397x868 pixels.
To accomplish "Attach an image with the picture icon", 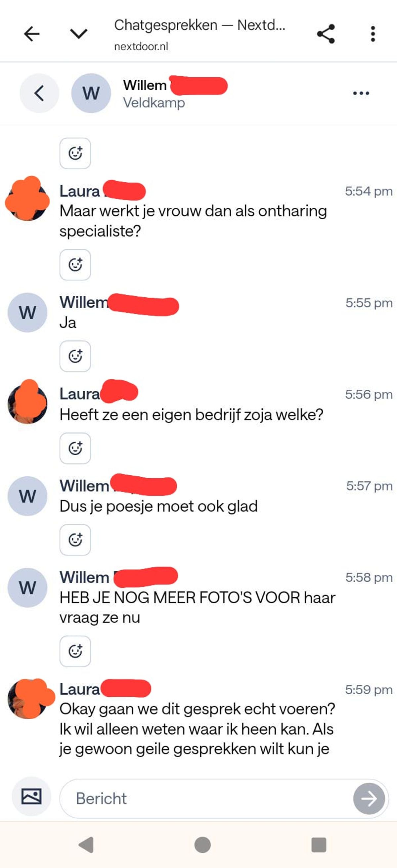I will click(31, 796).
